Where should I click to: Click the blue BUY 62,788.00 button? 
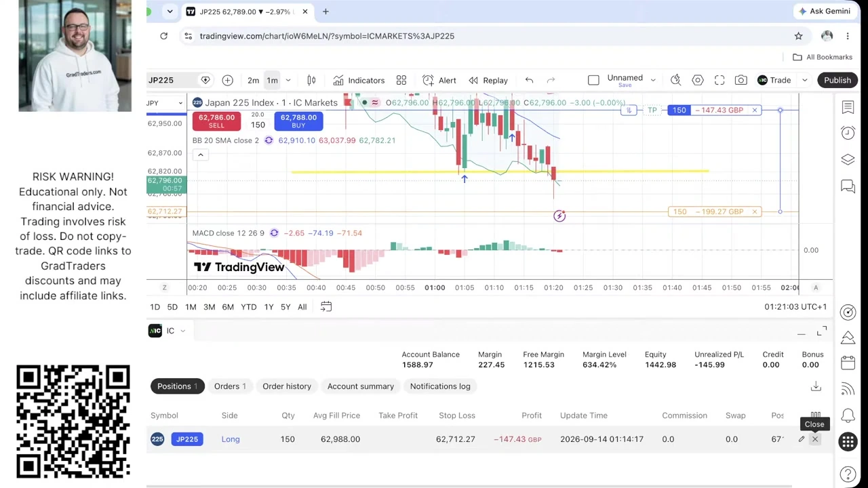click(298, 121)
